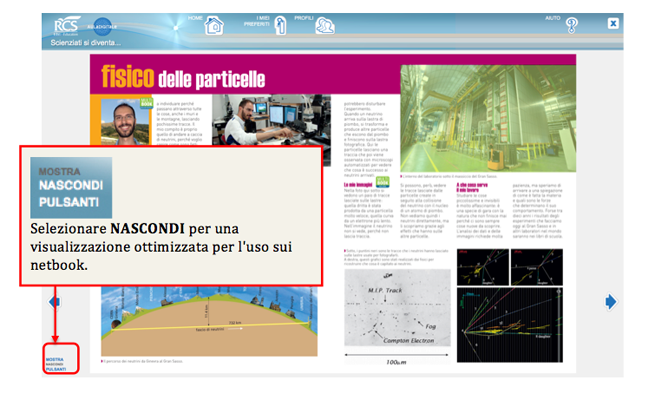
Task: Click the 'Scienziati si diventa...' title text
Action: (86, 43)
